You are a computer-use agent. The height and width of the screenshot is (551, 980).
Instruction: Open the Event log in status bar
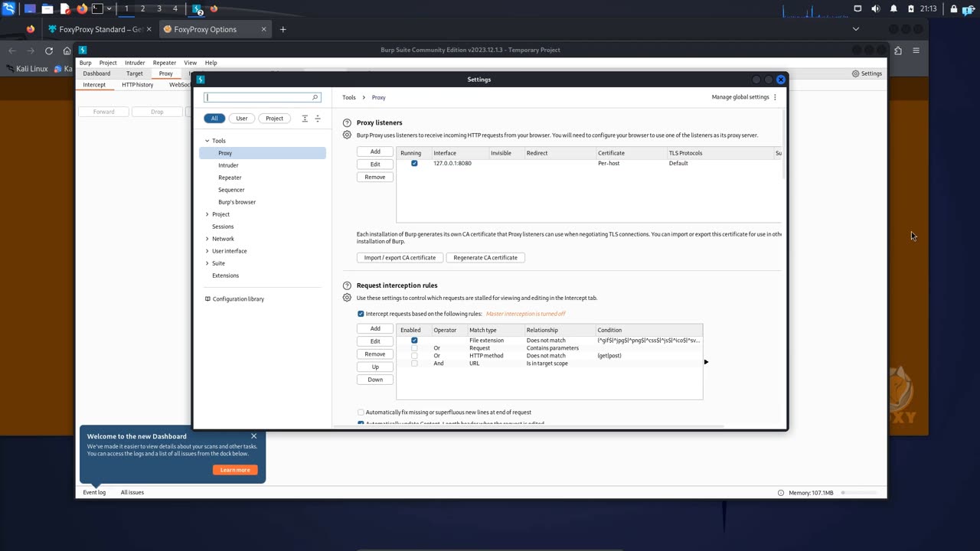pos(94,492)
